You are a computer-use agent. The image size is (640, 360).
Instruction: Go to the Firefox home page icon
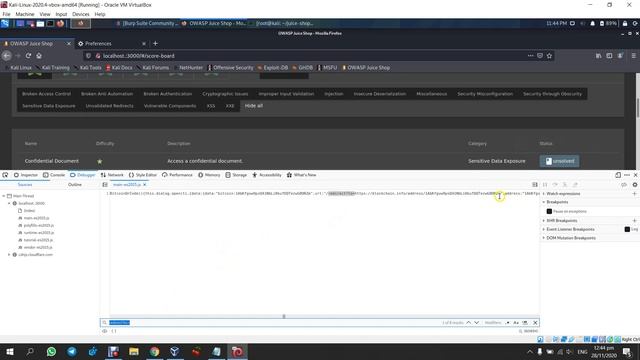pos(39,56)
